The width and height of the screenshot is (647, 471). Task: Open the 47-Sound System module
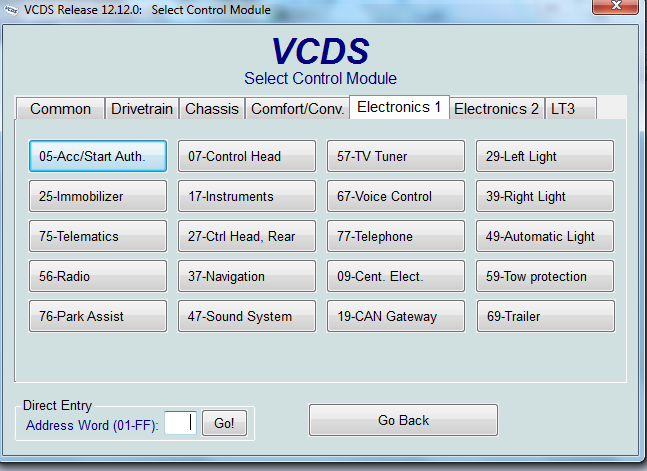(247, 316)
